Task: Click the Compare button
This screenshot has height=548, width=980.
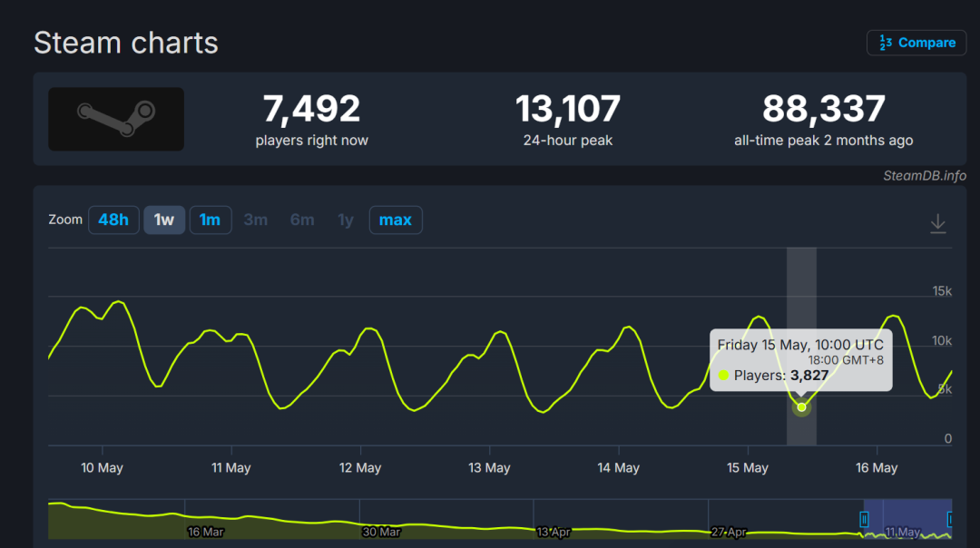Action: [x=916, y=43]
